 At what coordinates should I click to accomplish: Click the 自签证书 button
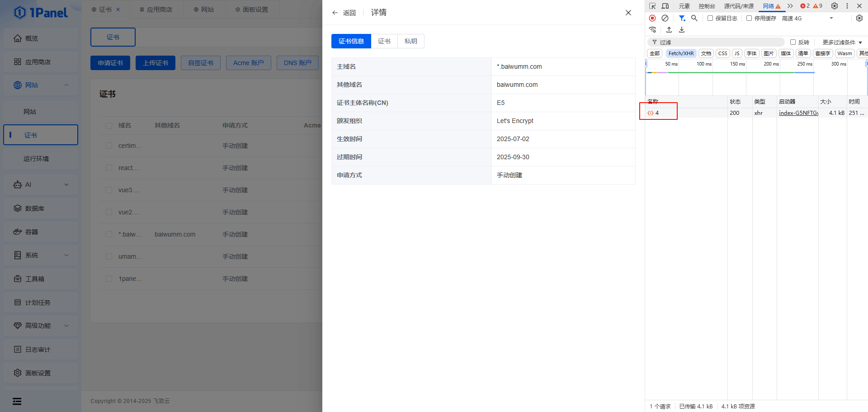(201, 63)
